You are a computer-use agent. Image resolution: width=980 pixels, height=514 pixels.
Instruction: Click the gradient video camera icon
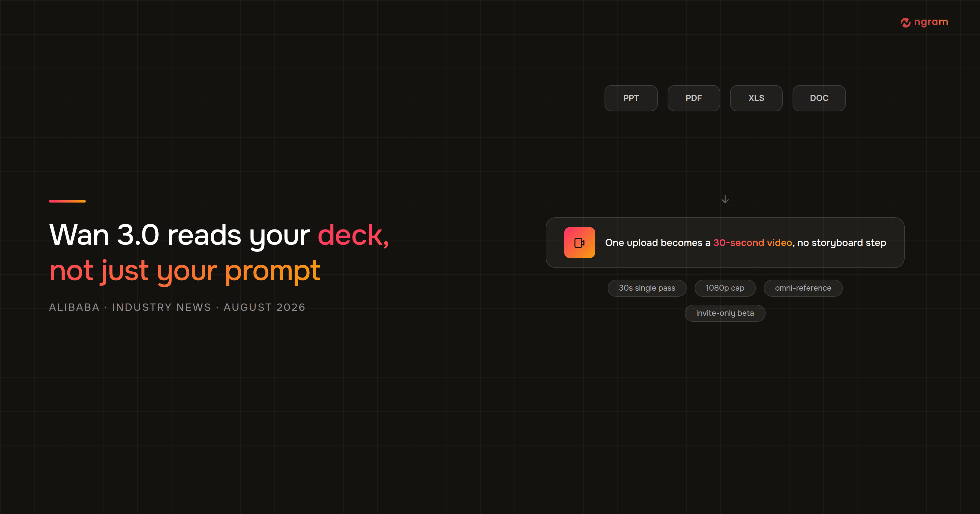pyautogui.click(x=579, y=243)
